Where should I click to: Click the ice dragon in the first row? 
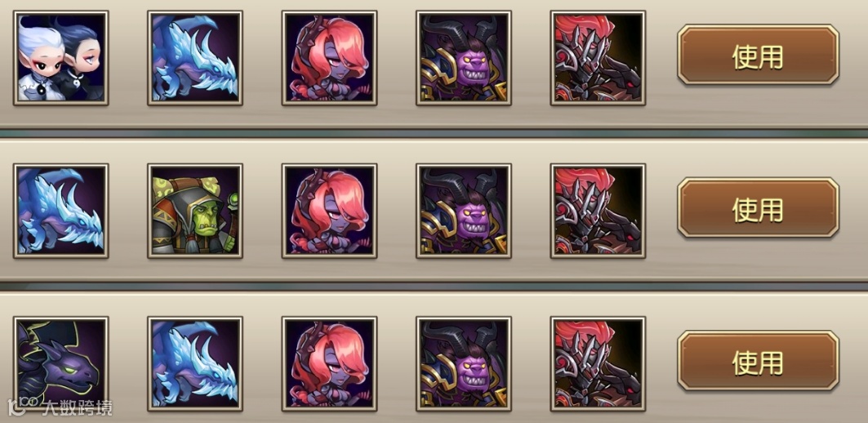[195, 58]
